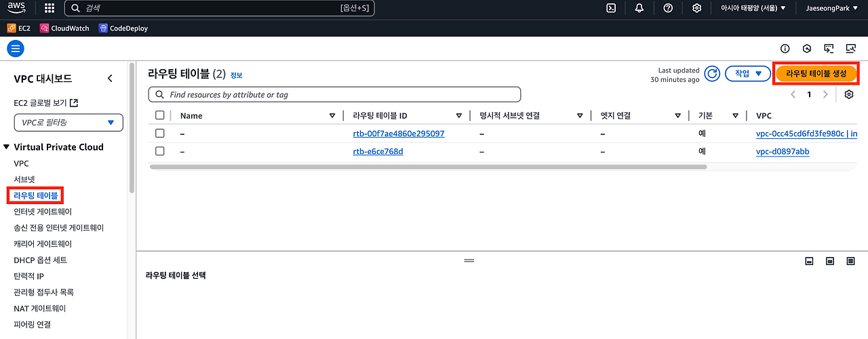868x339 pixels.
Task: Open route table rtb-e6ce768d link
Action: tap(378, 151)
